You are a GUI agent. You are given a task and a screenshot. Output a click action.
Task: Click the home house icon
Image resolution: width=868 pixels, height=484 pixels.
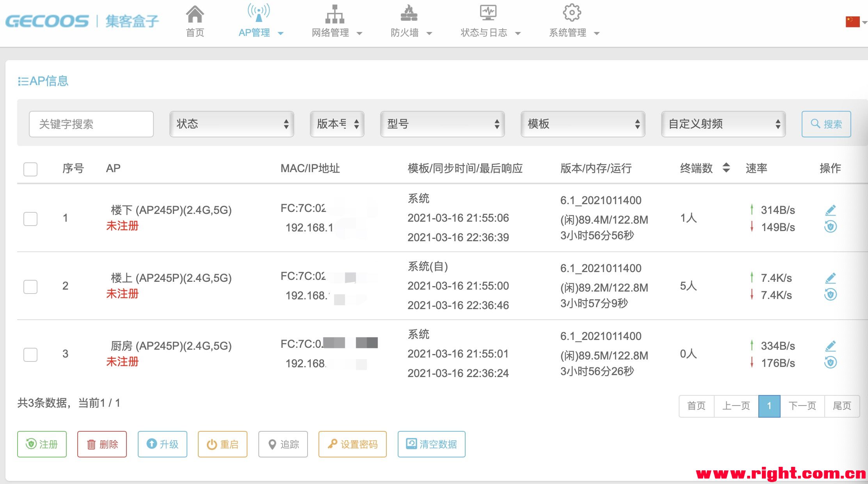195,14
